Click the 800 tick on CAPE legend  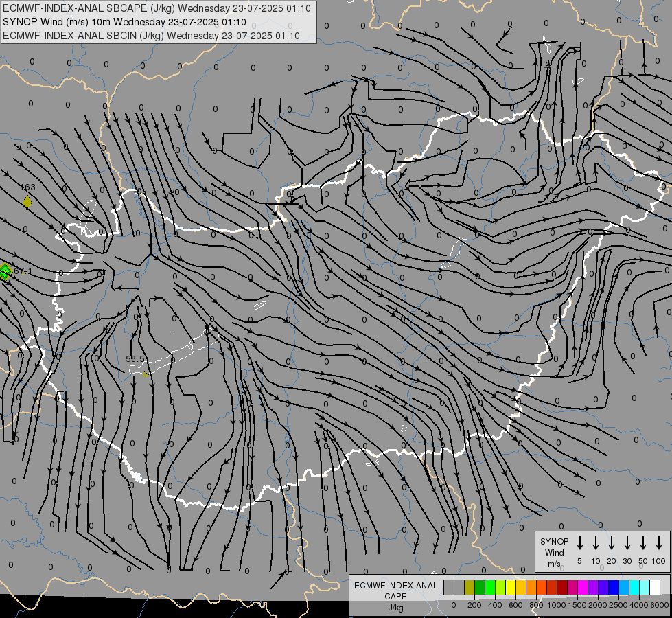click(536, 605)
